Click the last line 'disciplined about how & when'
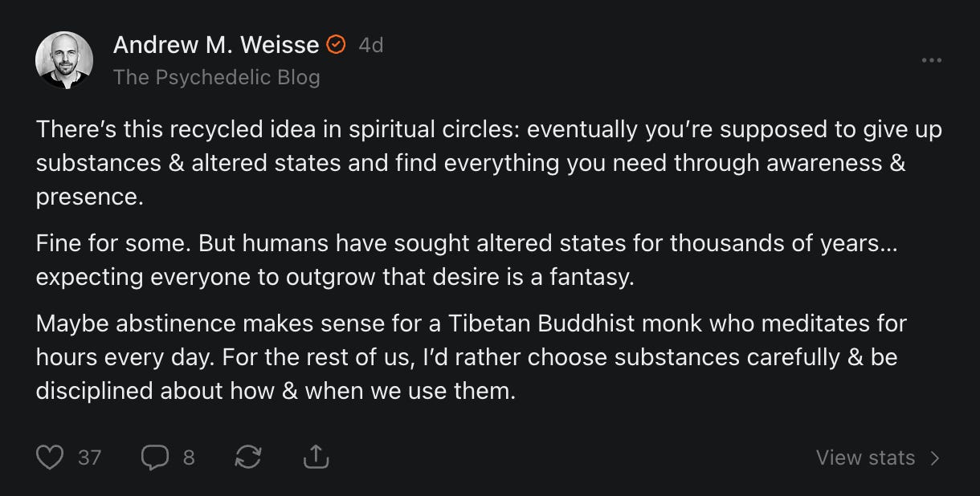Viewport: 980px width, 496px height. coord(275,391)
